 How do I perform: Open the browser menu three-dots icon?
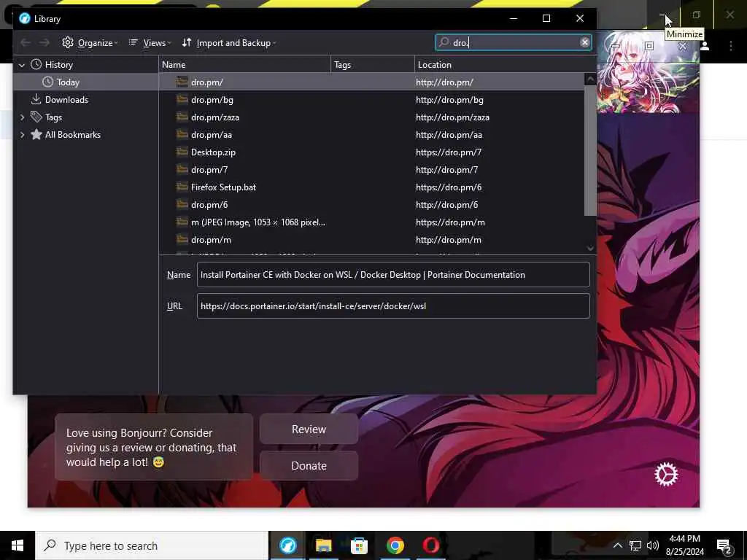tap(731, 46)
